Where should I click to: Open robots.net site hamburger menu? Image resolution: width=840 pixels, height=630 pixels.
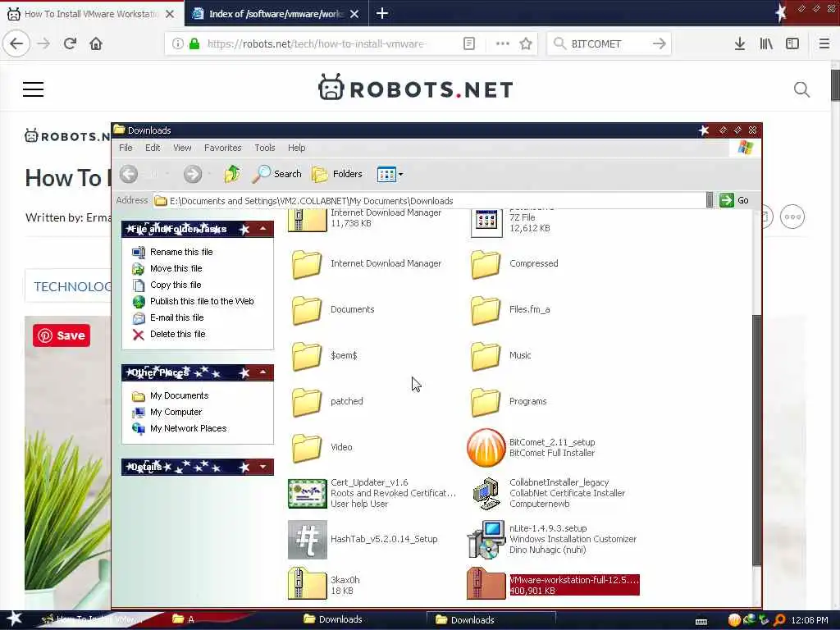[33, 89]
